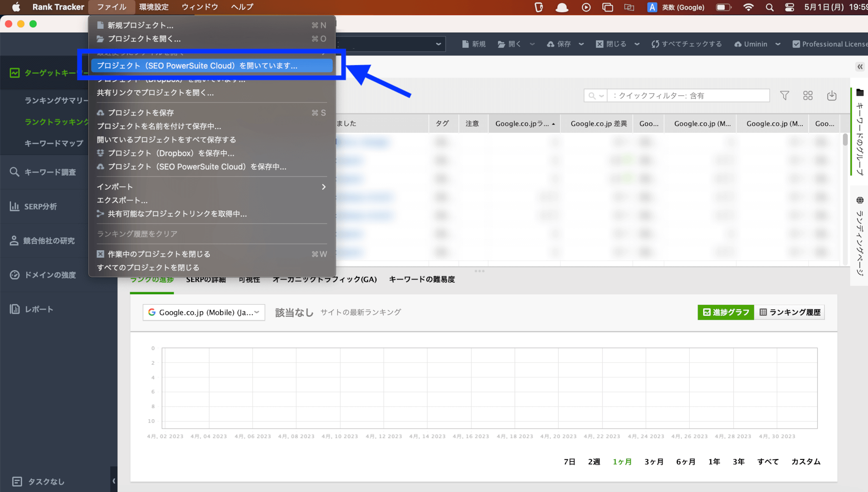
Task: Open the ヘルプ menu bar item
Action: [242, 7]
